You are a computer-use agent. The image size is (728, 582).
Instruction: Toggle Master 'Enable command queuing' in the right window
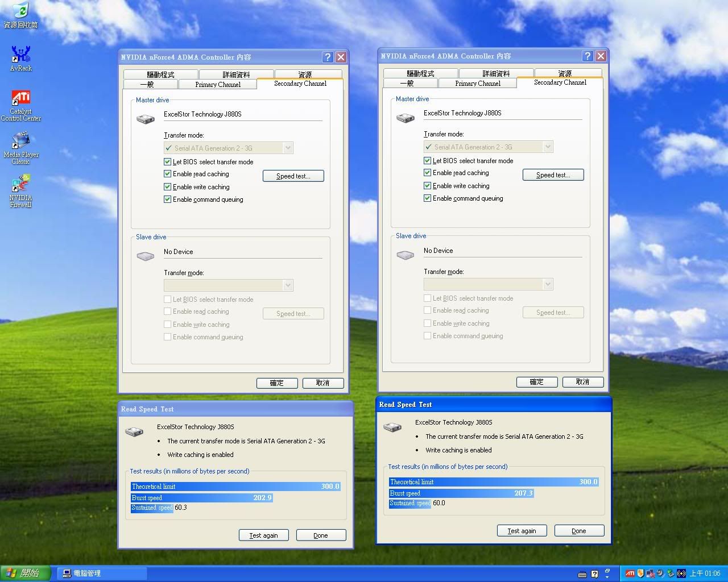tap(427, 198)
